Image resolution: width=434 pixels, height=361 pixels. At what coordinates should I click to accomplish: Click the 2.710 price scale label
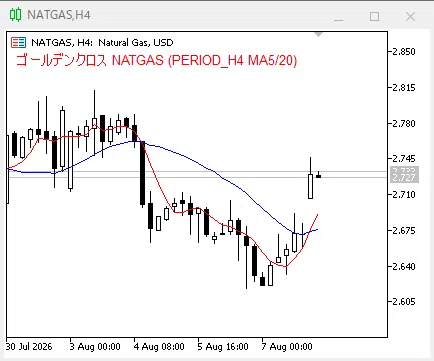(404, 194)
